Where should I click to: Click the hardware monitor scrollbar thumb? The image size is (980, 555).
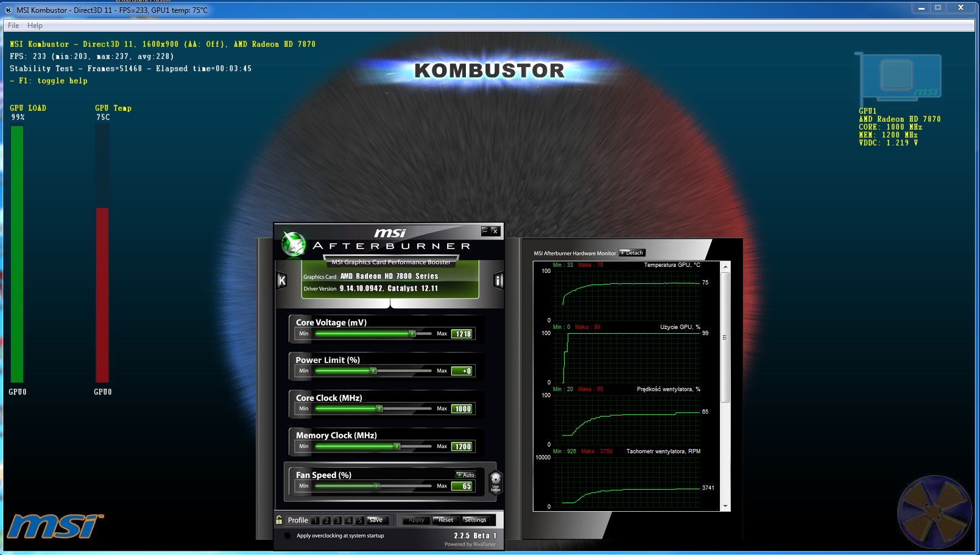pyautogui.click(x=725, y=337)
